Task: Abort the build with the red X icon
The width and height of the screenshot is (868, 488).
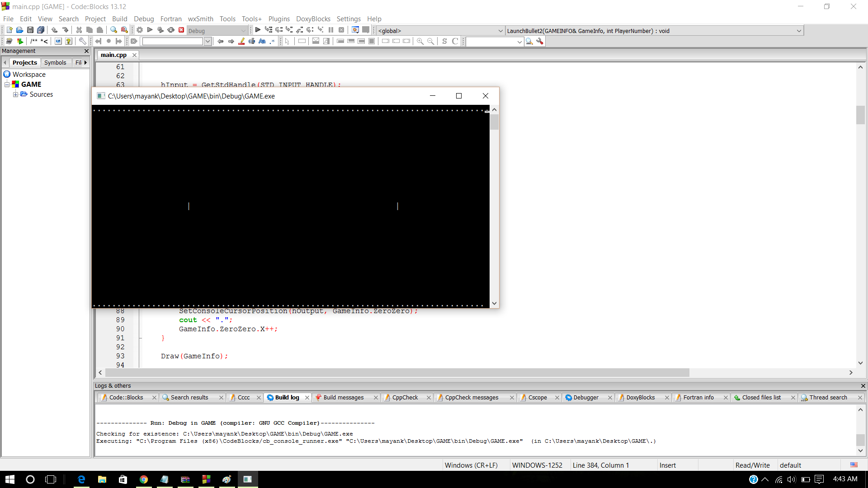Action: pos(181,30)
